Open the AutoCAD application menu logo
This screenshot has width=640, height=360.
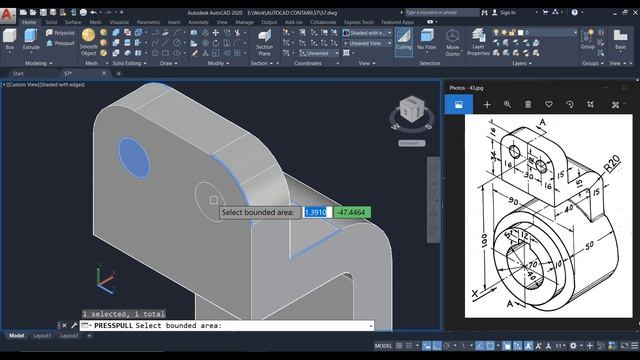7,16
